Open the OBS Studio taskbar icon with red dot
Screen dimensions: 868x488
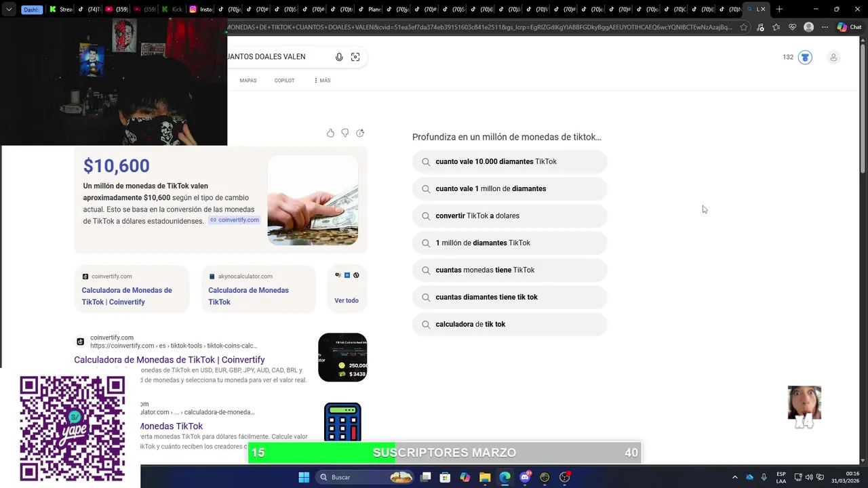point(565,477)
